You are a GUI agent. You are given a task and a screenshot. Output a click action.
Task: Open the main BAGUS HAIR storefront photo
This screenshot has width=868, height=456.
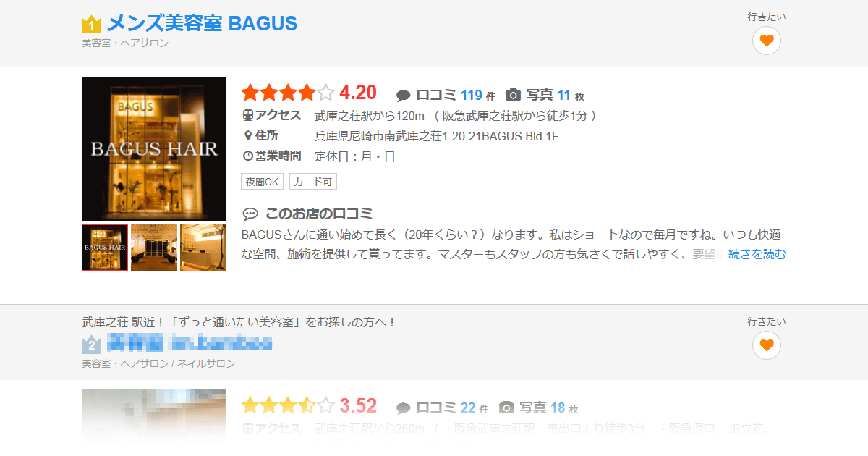154,149
